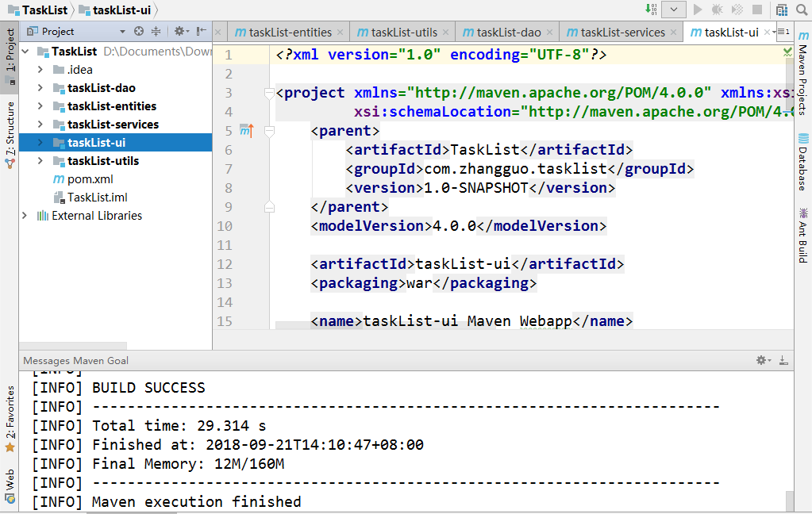Close the taskList-entities tab

click(341, 32)
